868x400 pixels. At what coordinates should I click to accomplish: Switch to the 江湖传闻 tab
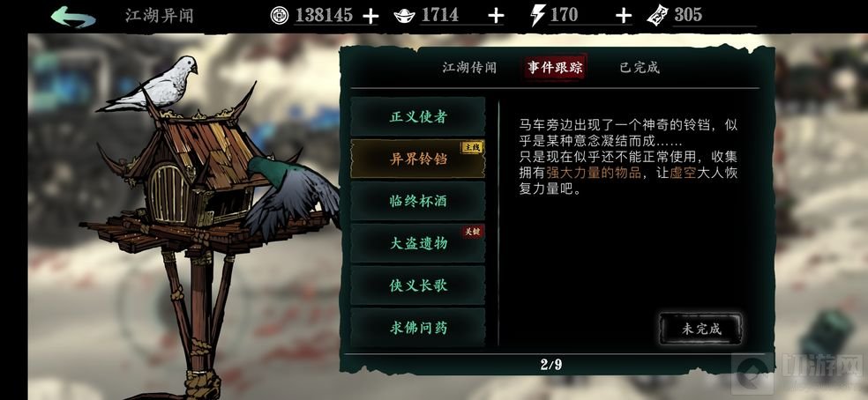pos(469,68)
